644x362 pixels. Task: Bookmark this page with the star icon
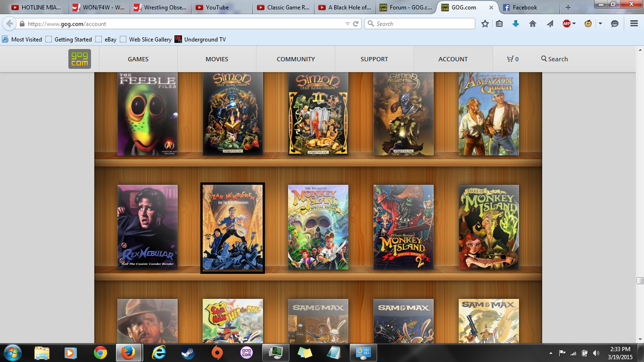(485, 24)
